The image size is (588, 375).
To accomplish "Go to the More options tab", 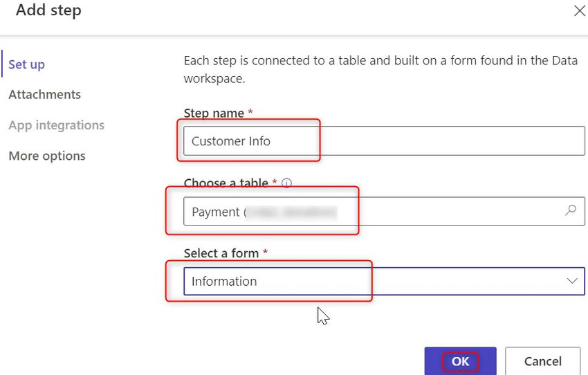I will pyautogui.click(x=47, y=156).
